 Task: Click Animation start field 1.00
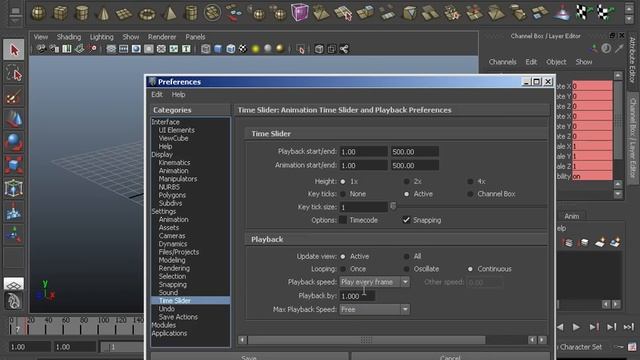[x=363, y=165]
